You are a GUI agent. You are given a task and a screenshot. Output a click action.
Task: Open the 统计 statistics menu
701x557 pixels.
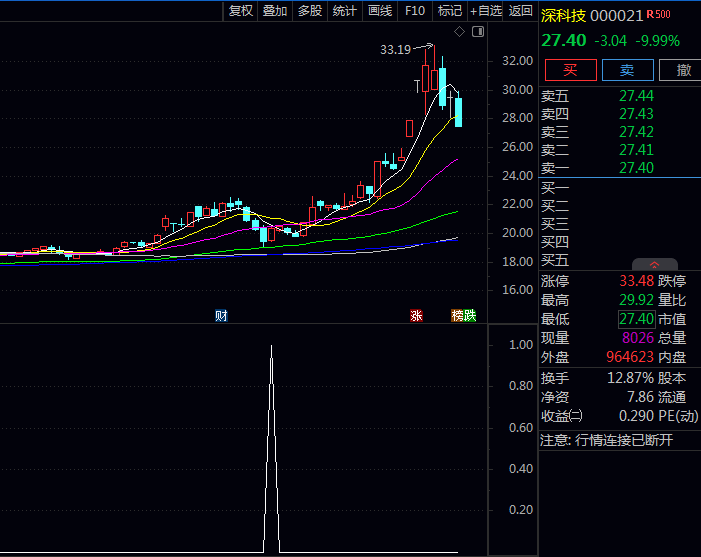click(x=345, y=11)
